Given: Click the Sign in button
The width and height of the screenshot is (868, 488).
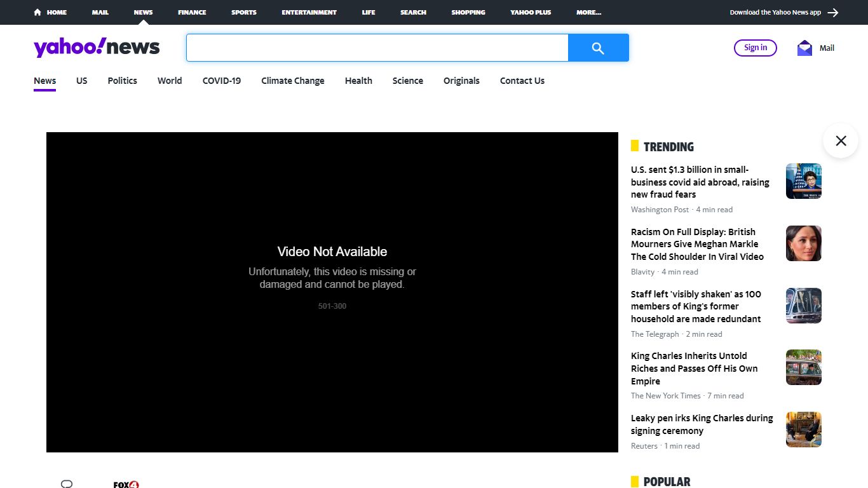Looking at the screenshot, I should [x=756, y=48].
